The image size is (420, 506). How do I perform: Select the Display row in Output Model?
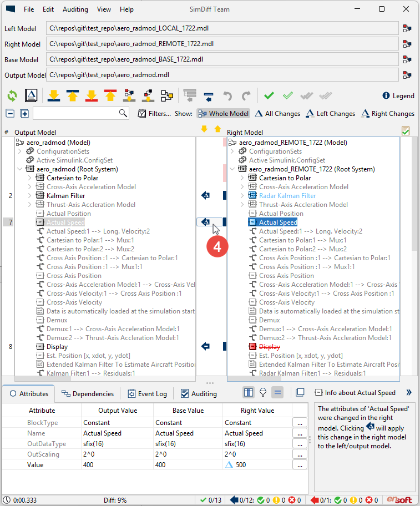57,347
